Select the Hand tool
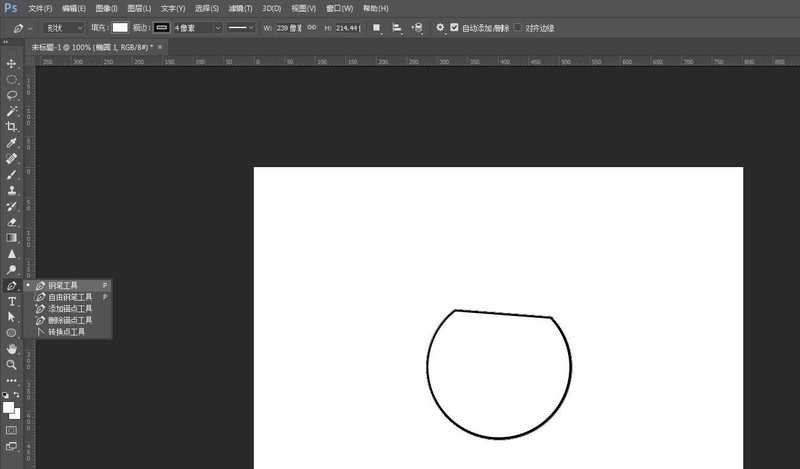800x469 pixels. tap(12, 349)
